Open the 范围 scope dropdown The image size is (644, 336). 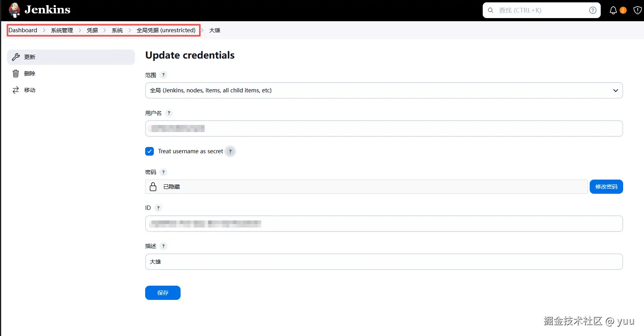tap(615, 90)
